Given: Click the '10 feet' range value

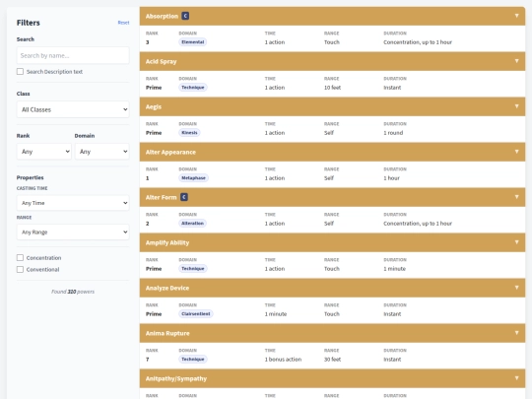Looking at the screenshot, I should [x=332, y=88].
